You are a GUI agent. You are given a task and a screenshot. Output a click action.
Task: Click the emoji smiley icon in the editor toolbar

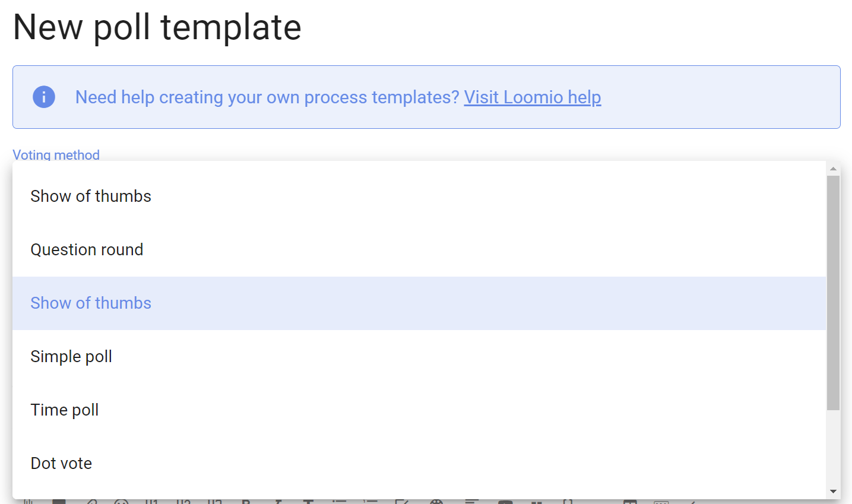click(122, 502)
